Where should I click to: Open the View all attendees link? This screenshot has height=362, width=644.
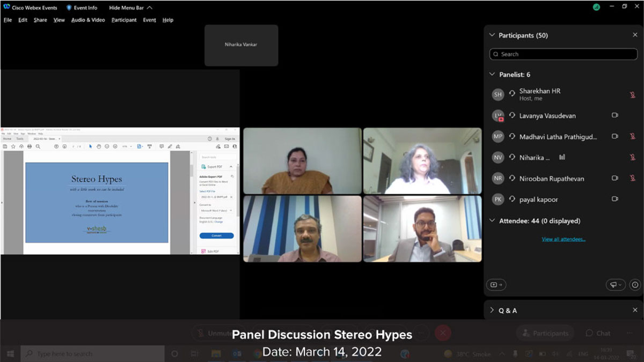click(563, 239)
